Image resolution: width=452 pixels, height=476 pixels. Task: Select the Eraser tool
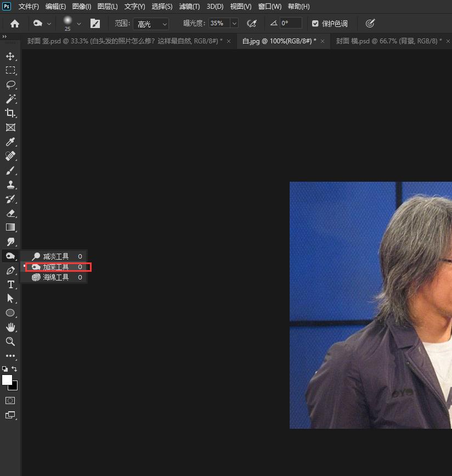10,213
